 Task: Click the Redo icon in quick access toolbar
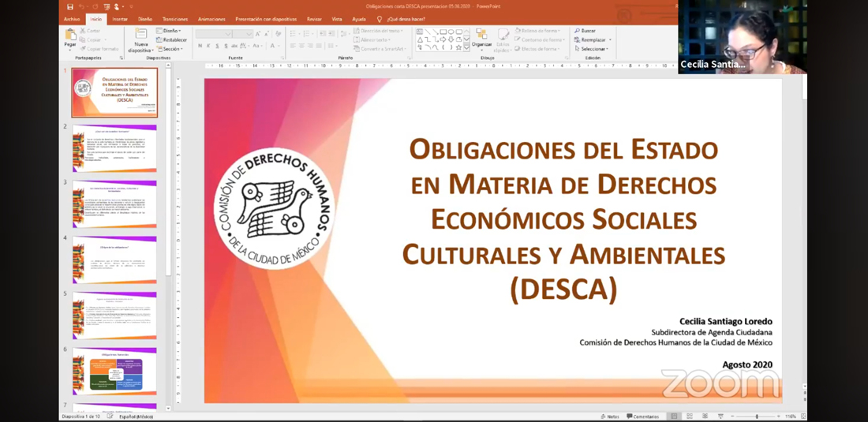tap(97, 6)
